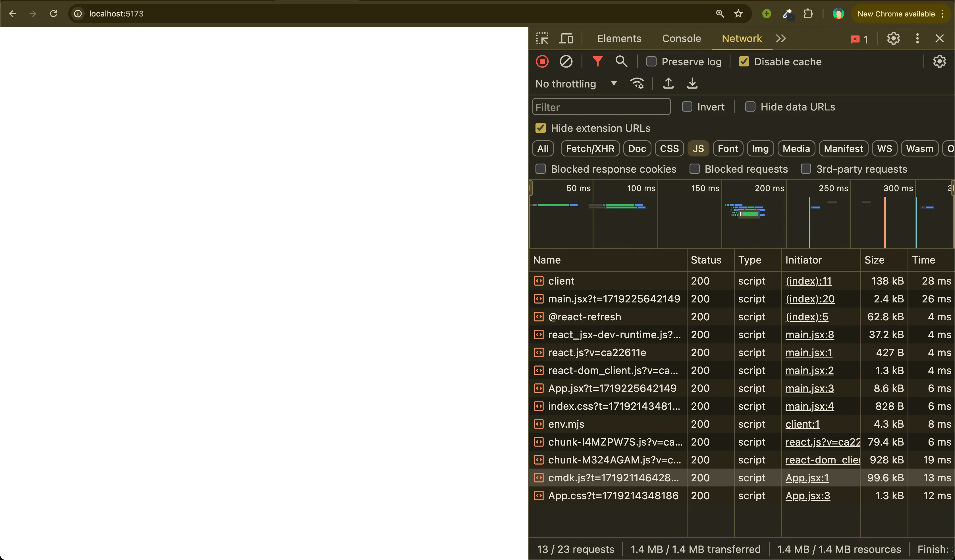Image resolution: width=955 pixels, height=560 pixels.
Task: Switch to the Console tab
Action: pos(682,38)
